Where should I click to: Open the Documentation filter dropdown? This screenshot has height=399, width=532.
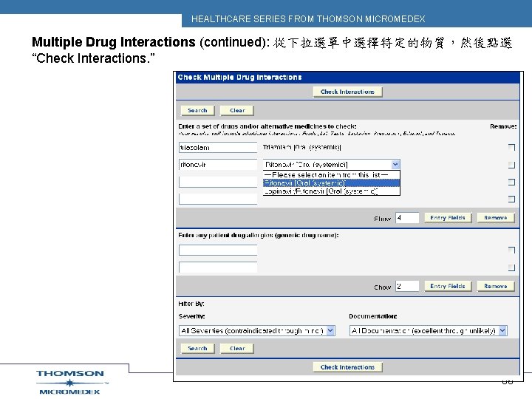(502, 330)
